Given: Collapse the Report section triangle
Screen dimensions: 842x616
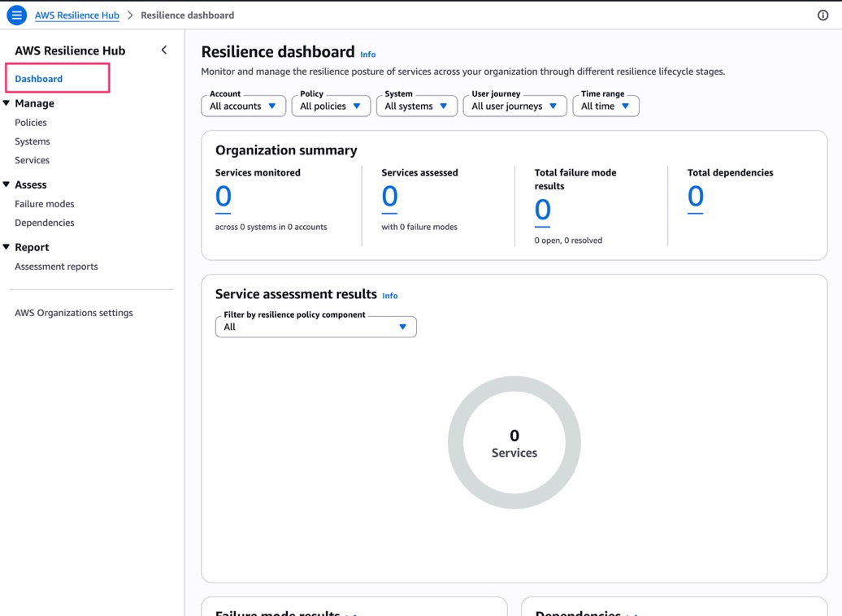Looking at the screenshot, I should tap(7, 246).
